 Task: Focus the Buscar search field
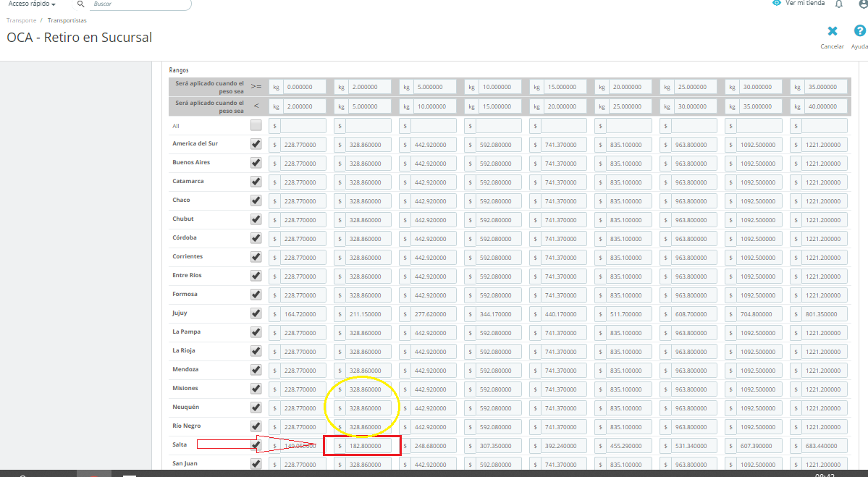click(140, 4)
